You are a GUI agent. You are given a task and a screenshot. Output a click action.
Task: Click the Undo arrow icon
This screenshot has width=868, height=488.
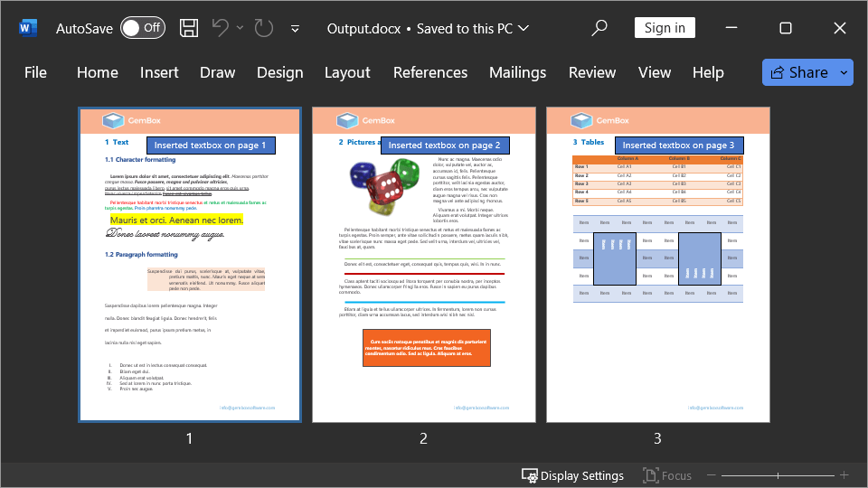click(220, 28)
